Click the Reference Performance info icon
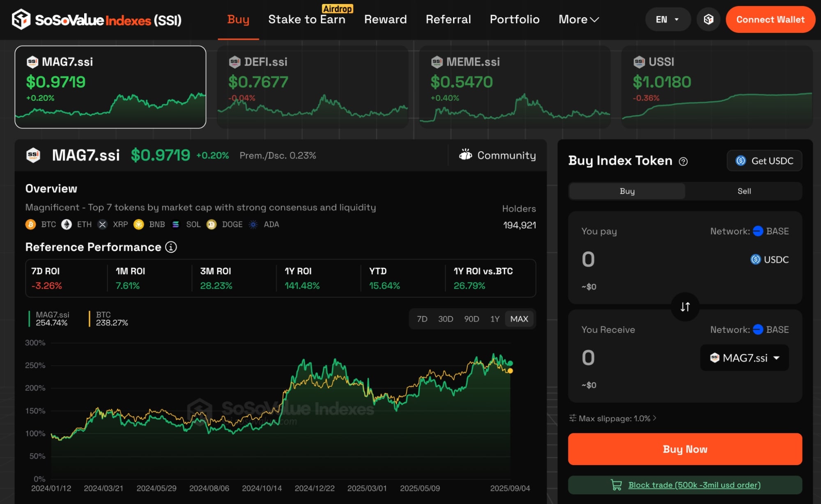Viewport: 821px width, 504px height. point(171,247)
